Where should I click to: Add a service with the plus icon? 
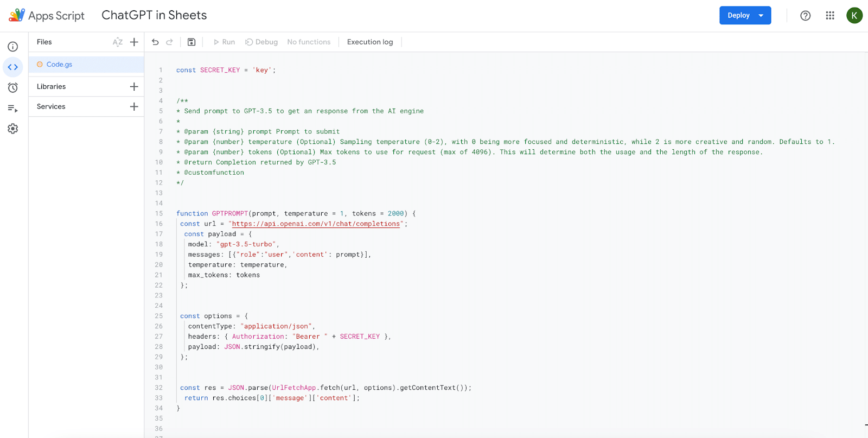click(134, 106)
